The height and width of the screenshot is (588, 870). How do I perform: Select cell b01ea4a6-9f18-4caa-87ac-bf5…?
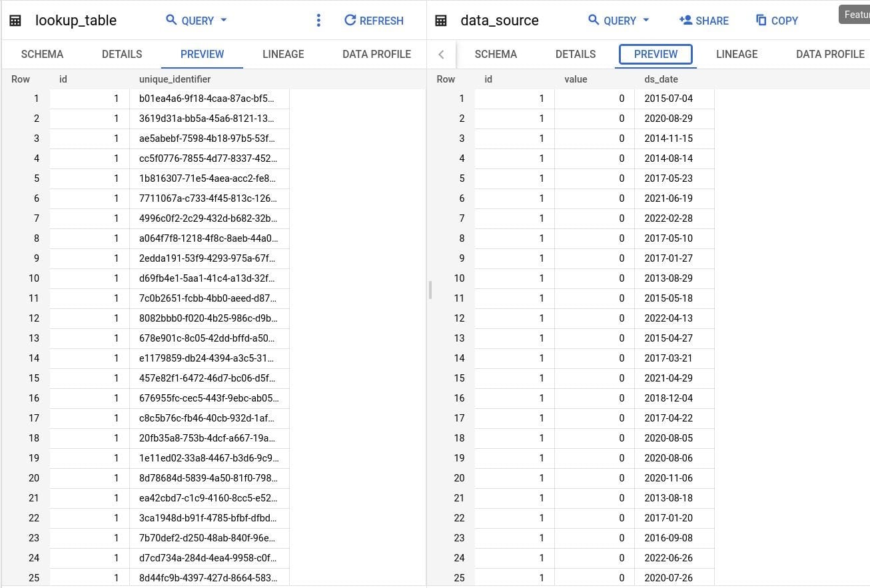tap(209, 99)
